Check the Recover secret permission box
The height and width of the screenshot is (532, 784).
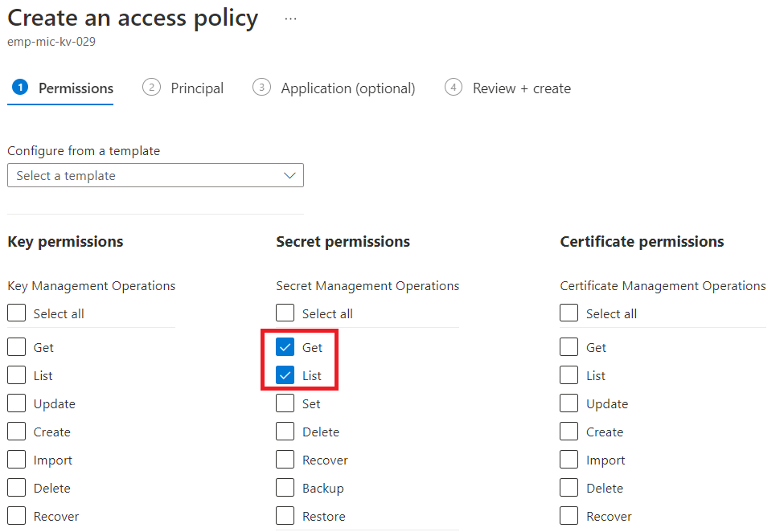[x=285, y=460]
